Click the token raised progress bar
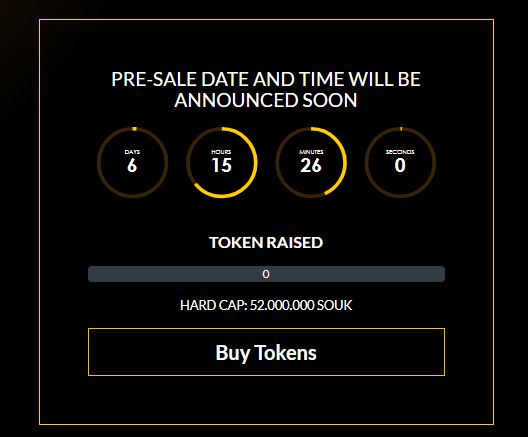The width and height of the screenshot is (528, 437). tap(266, 274)
